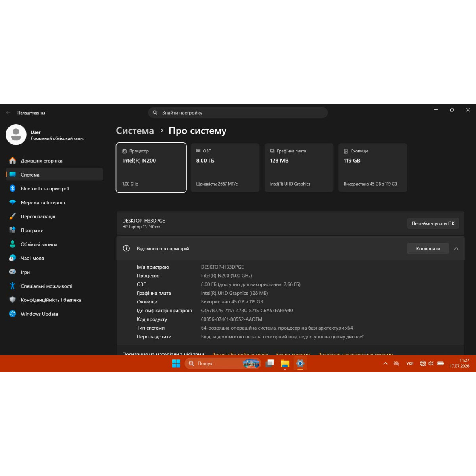Open File Explorer from the taskbar
This screenshot has width=476, height=476.
click(x=285, y=363)
